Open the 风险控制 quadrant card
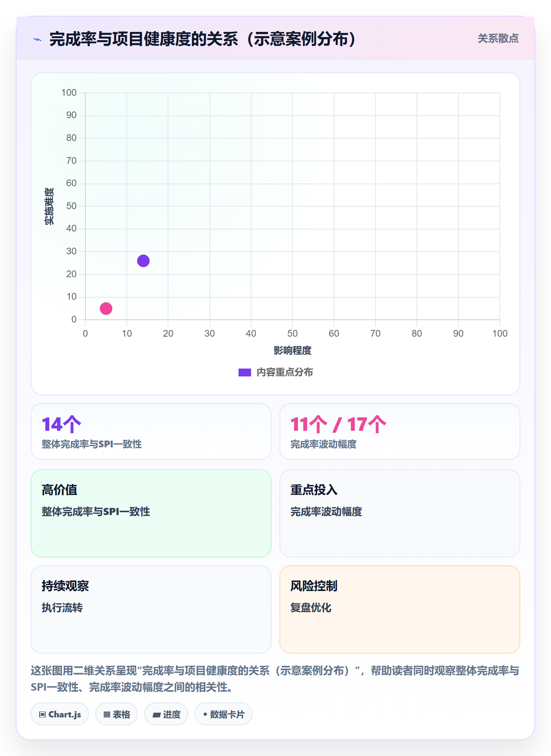This screenshot has width=551, height=756. 399,610
